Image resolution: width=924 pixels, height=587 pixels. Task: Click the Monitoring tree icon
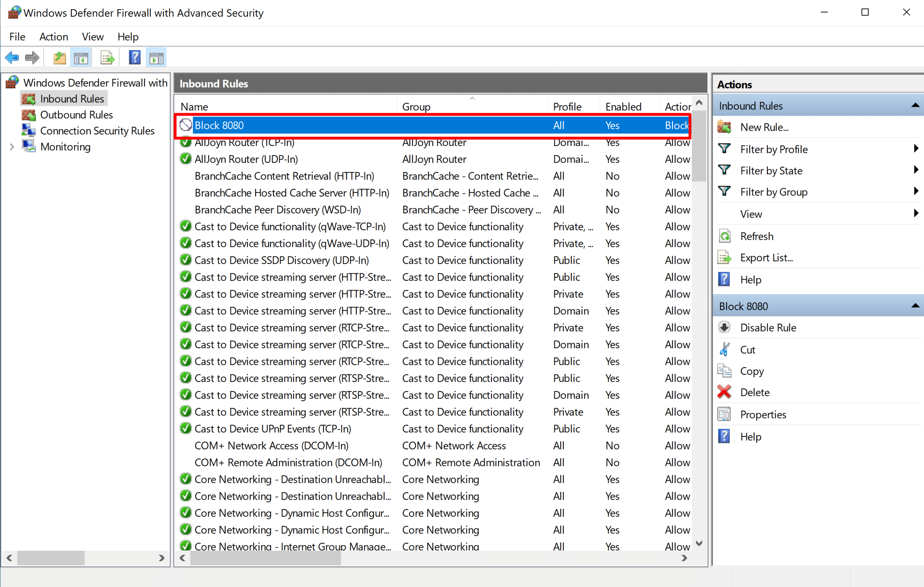29,146
